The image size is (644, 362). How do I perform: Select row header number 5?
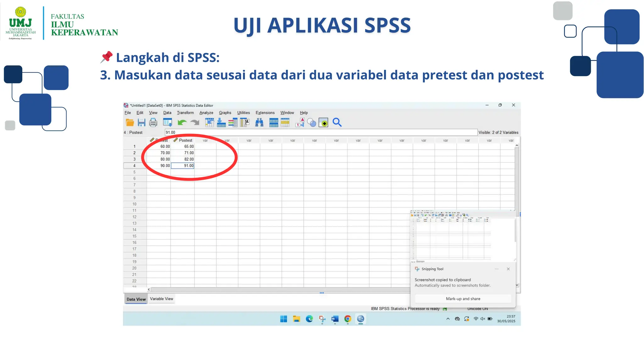tap(135, 172)
